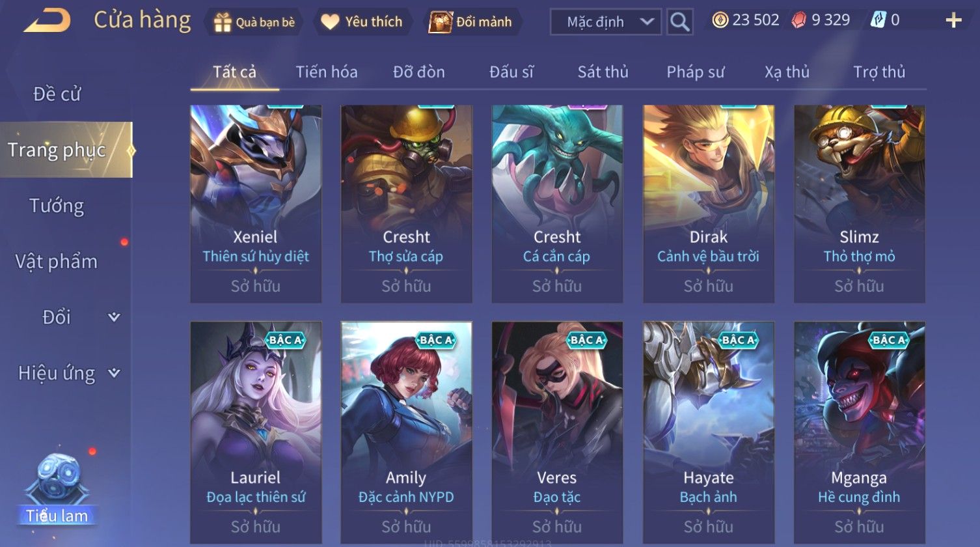Click the plus icon to add currency

[x=953, y=21]
